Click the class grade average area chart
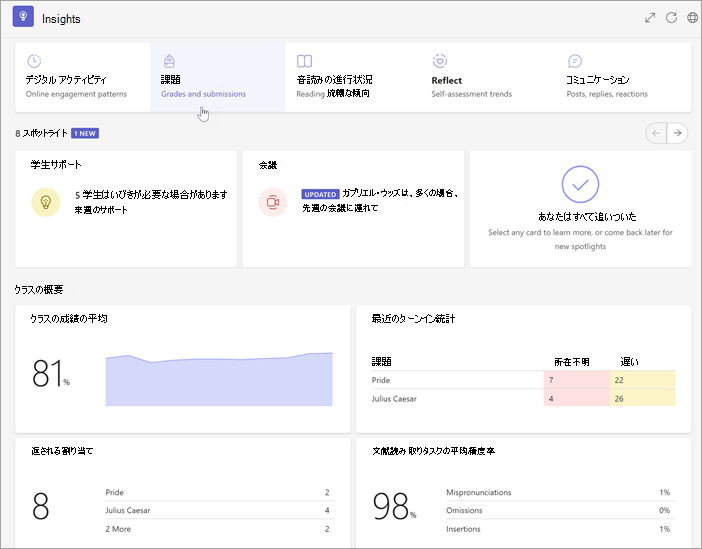 pos(219,379)
